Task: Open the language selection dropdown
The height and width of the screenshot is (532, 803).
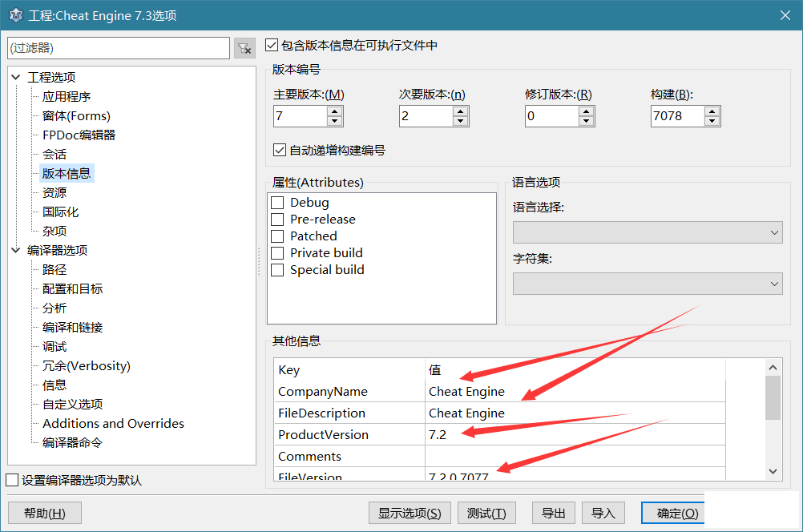Action: click(x=648, y=232)
